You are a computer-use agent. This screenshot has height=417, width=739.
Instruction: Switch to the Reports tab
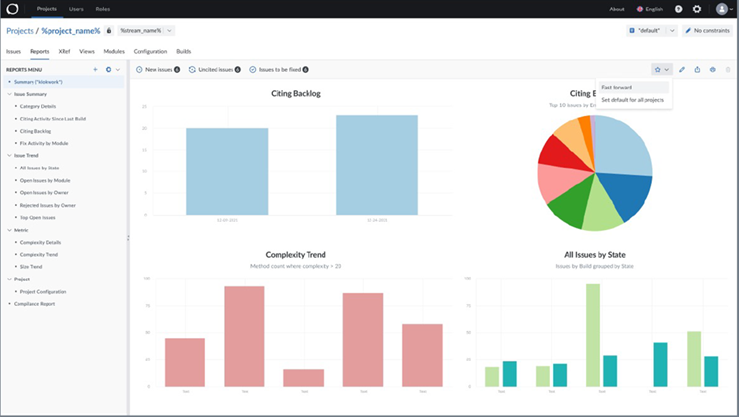tap(40, 51)
